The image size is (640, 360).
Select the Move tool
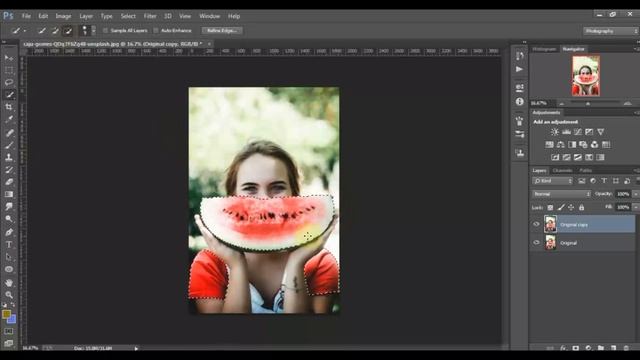[9, 58]
